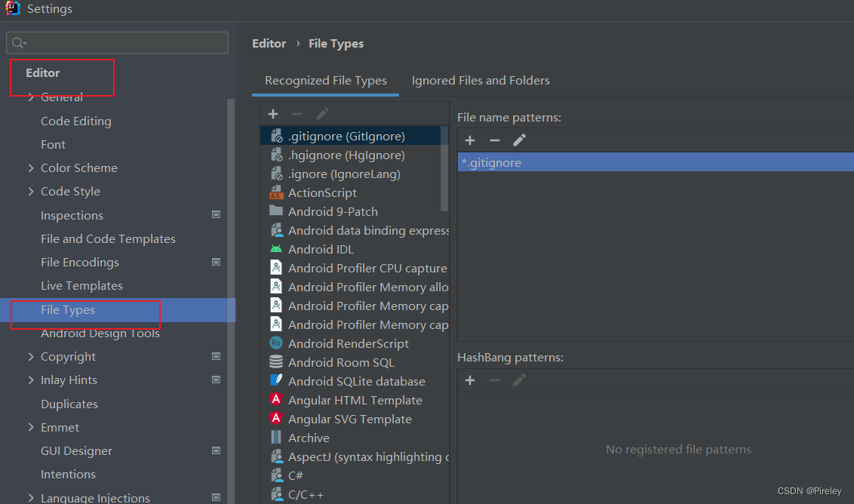
Task: Click the Android Profiler CPU capture icon
Action: pos(276,268)
